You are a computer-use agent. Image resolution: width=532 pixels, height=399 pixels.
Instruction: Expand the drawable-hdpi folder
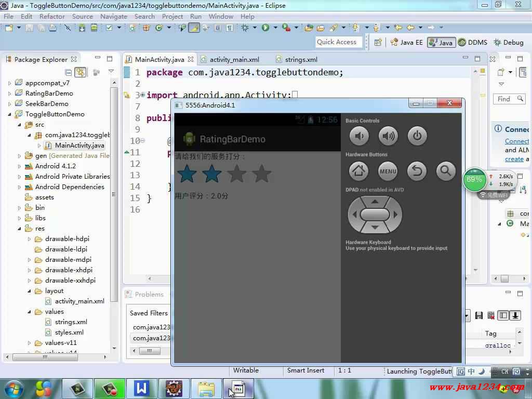click(30, 239)
